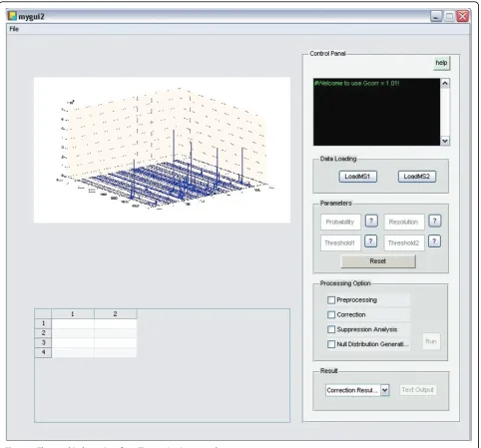Click the help button in Control Panel
This screenshot has height=448, width=481.
(441, 63)
